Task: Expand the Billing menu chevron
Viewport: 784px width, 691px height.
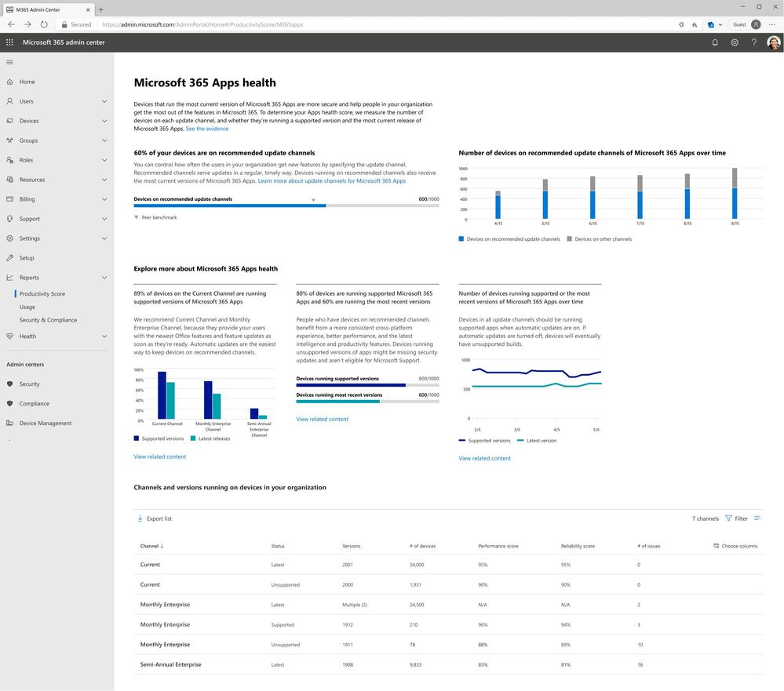Action: (104, 199)
